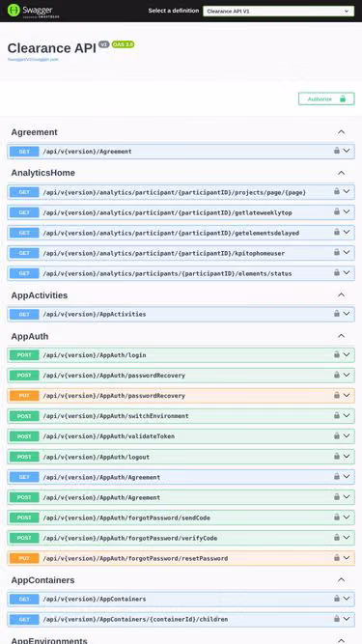The image size is (362, 644).
Task: Click lock icon on kpitophomeuser row
Action: click(x=337, y=252)
